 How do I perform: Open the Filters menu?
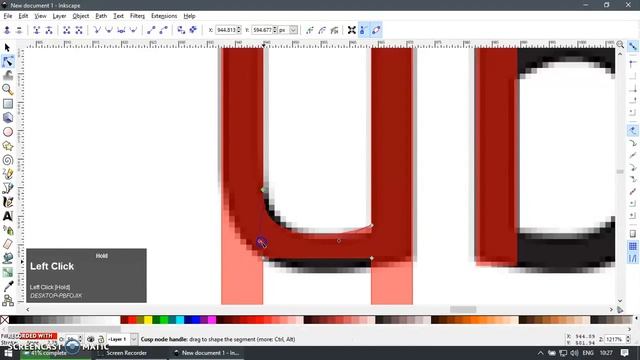137,16
